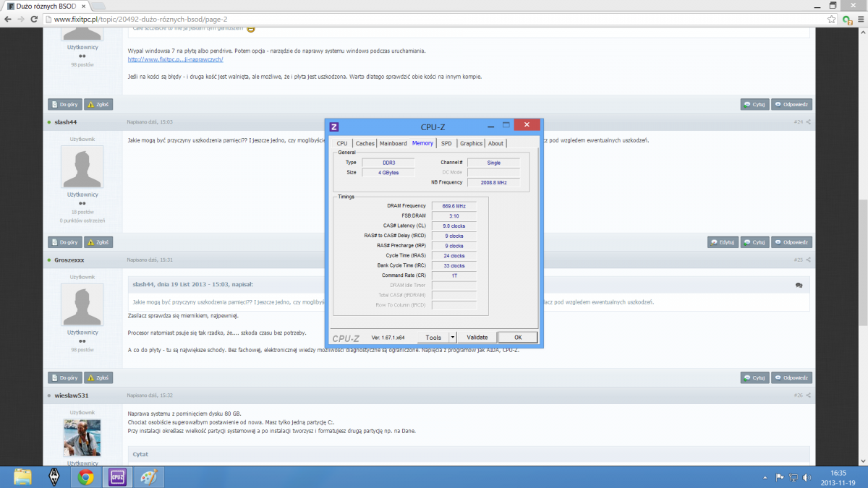Viewport: 868px width, 488px height.
Task: Click the #24 post permalink
Action: pyautogui.click(x=798, y=122)
